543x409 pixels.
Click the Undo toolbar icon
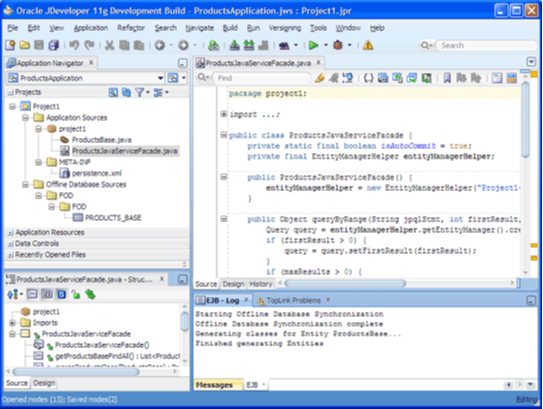[x=74, y=45]
